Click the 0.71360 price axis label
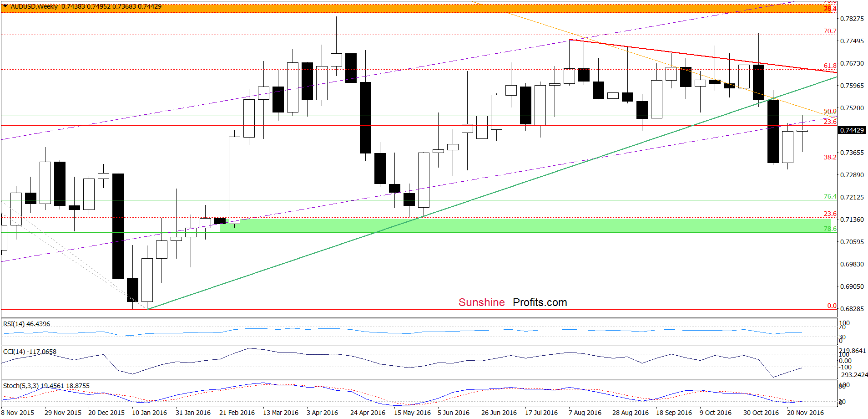The width and height of the screenshot is (868, 419). (x=852, y=220)
